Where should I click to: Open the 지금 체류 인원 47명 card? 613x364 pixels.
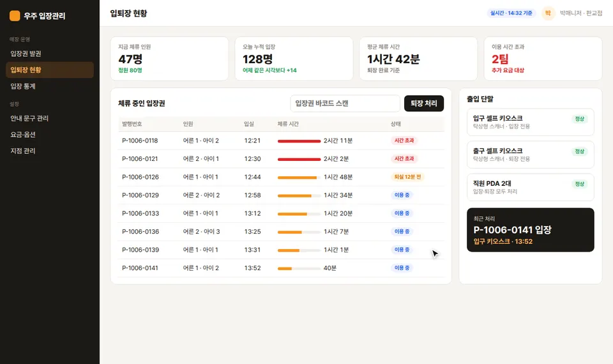pyautogui.click(x=169, y=59)
